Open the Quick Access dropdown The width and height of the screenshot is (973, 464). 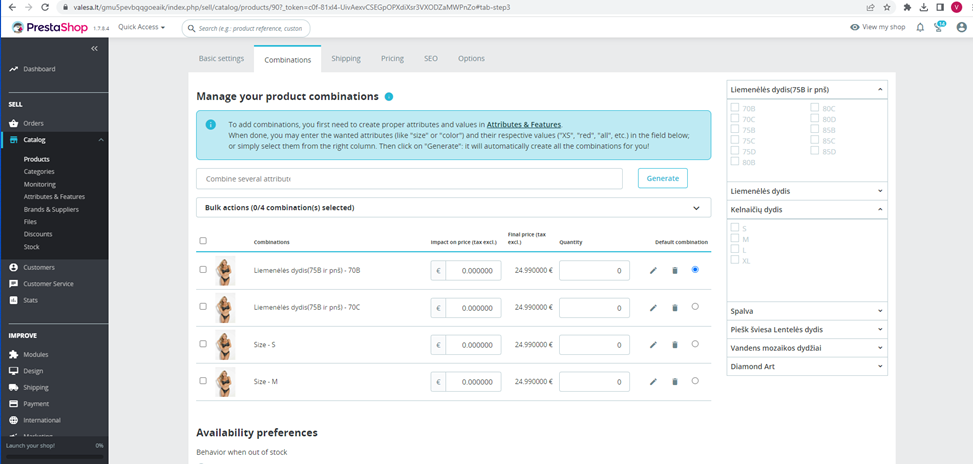click(141, 27)
